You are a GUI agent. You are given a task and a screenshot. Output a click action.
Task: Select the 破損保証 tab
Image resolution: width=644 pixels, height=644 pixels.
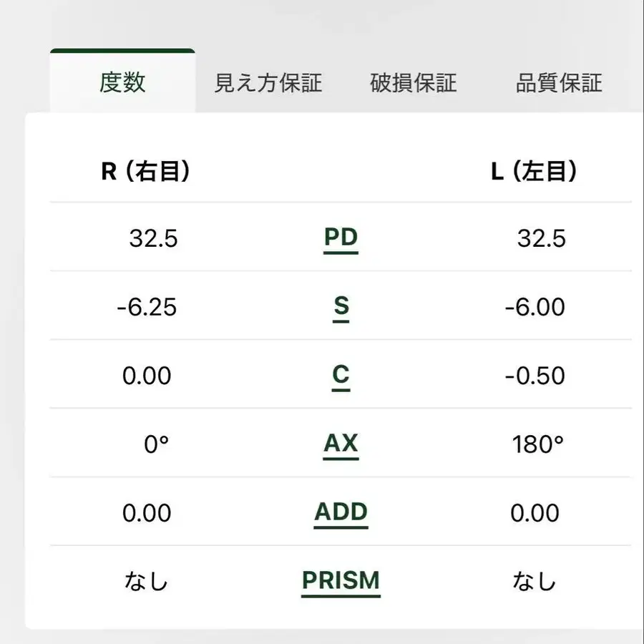[413, 83]
